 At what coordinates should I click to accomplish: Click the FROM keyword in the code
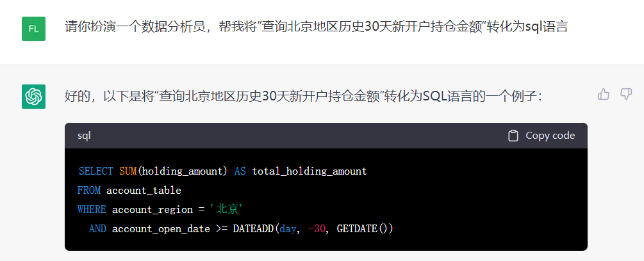click(88, 191)
